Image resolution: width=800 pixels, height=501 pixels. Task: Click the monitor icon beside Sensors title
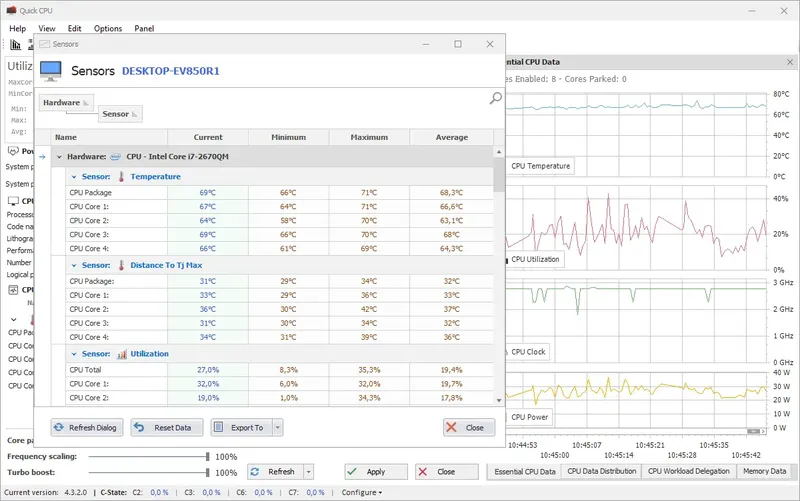pos(51,71)
